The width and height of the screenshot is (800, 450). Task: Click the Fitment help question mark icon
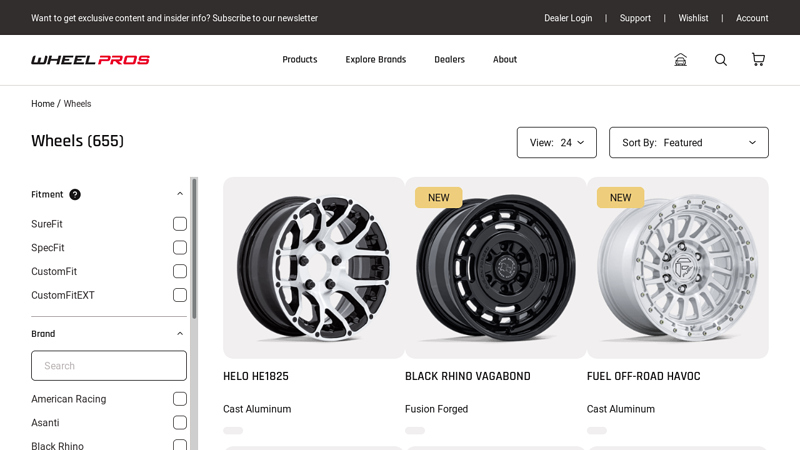coord(75,194)
